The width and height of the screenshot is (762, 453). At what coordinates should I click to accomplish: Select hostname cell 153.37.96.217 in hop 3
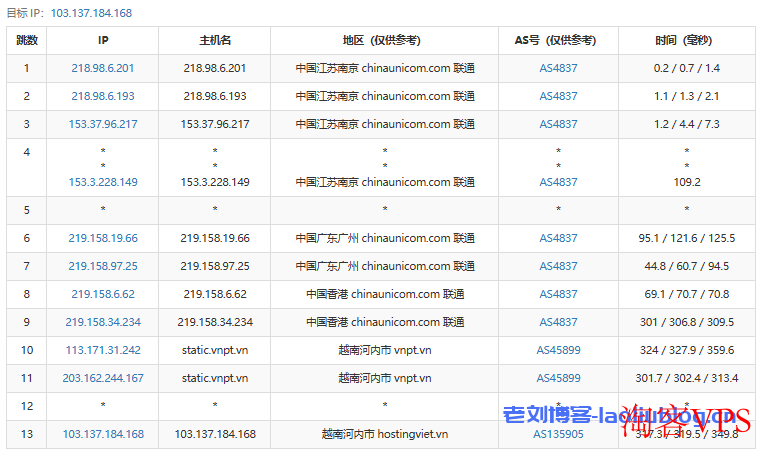coord(215,124)
